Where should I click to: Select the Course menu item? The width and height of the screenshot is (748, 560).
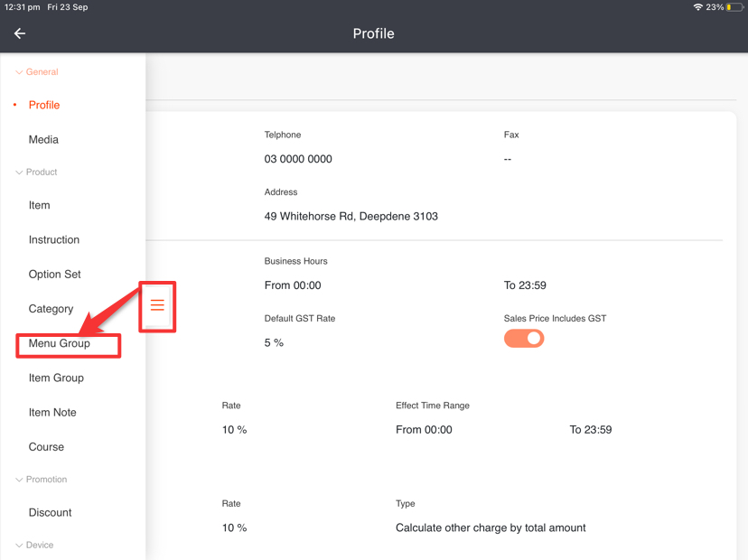46,447
